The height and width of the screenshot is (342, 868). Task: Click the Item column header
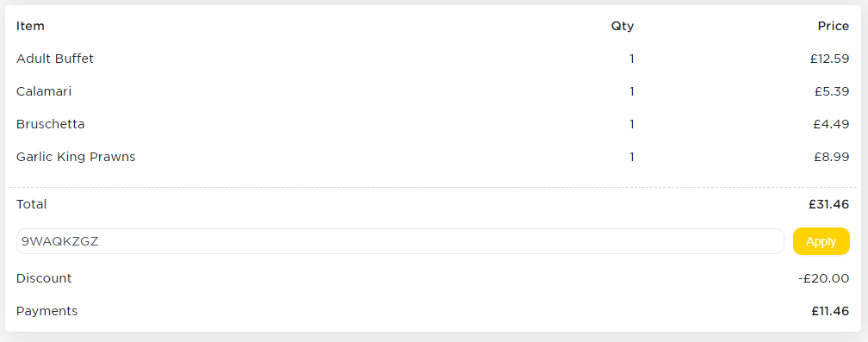(x=30, y=26)
